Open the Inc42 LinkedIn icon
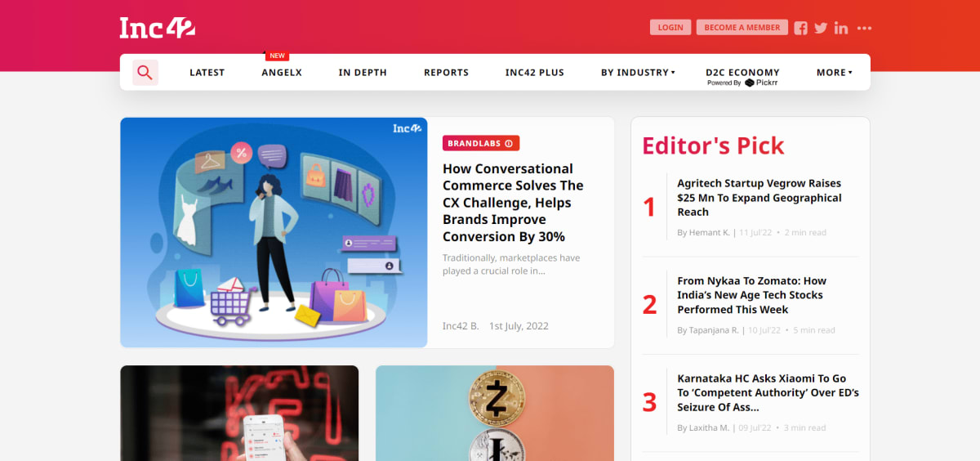The height and width of the screenshot is (461, 980). point(841,28)
